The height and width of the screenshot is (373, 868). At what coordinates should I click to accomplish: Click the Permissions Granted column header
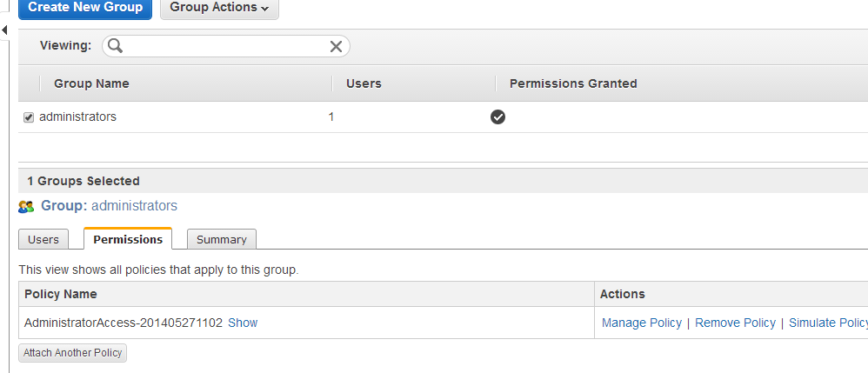[x=573, y=83]
